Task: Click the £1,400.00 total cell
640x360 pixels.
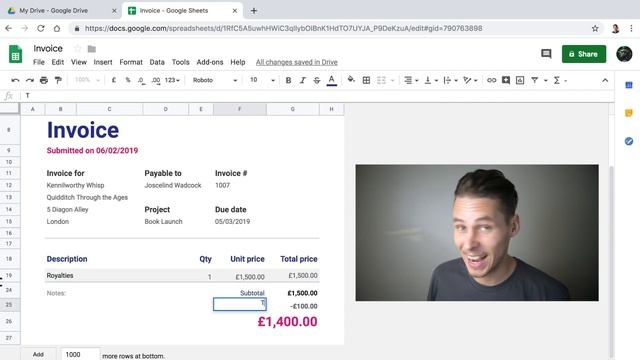Action: pyautogui.click(x=287, y=322)
